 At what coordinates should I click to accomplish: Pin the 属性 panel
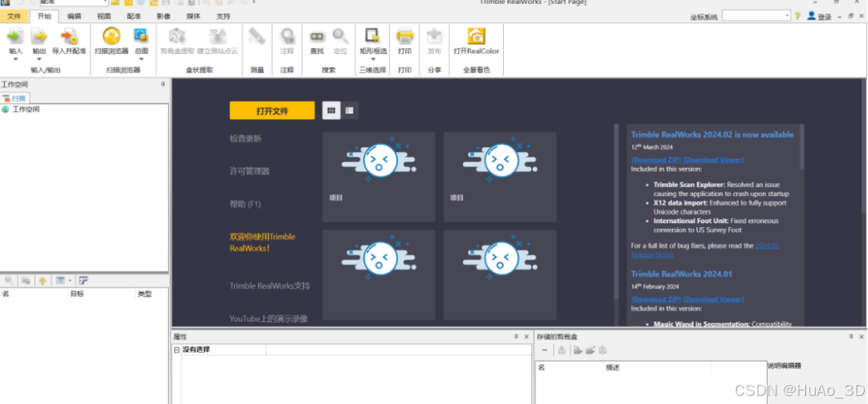coord(515,337)
